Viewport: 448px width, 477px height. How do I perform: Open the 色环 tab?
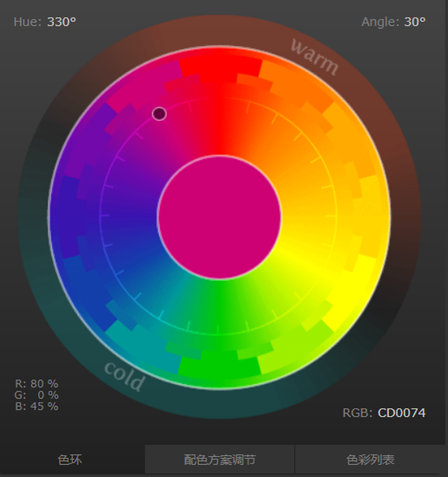(x=70, y=460)
